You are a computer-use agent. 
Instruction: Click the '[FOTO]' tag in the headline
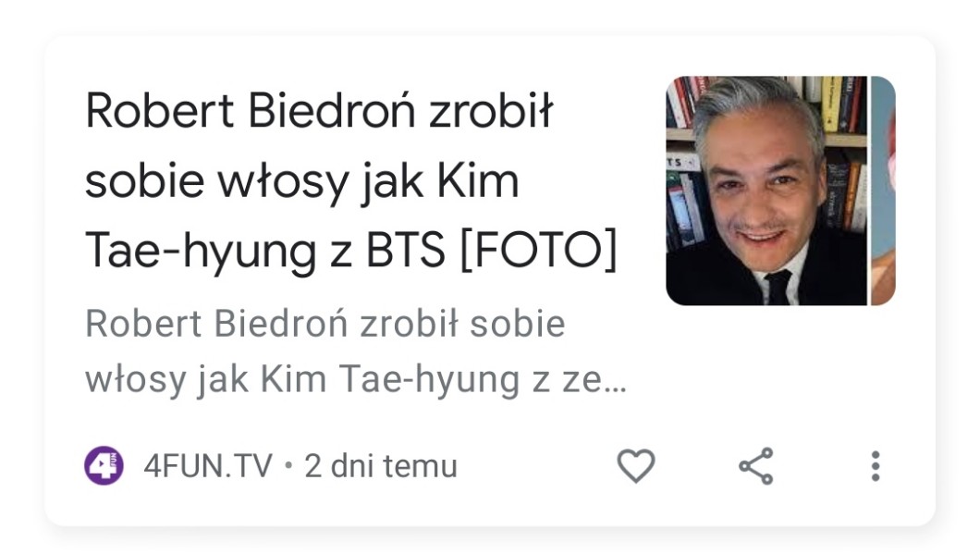[x=538, y=250]
